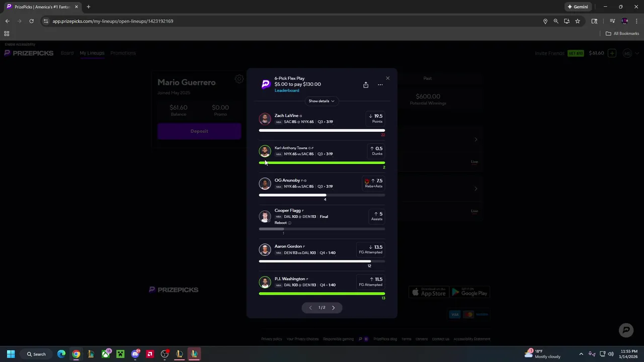Open the Windows Start menu
Screen dimensions: 644x362
point(11,354)
